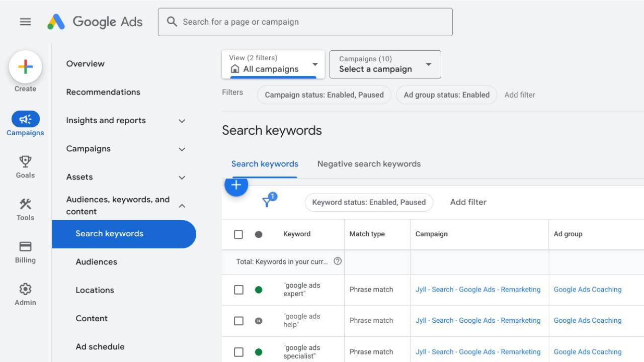Open the Campaigns megaphone icon
Viewport: 644px width, 362px height.
(25, 119)
